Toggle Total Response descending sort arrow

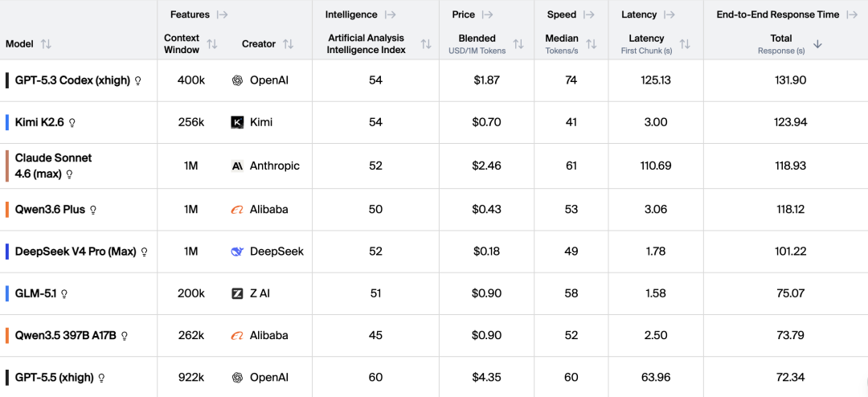pos(817,44)
